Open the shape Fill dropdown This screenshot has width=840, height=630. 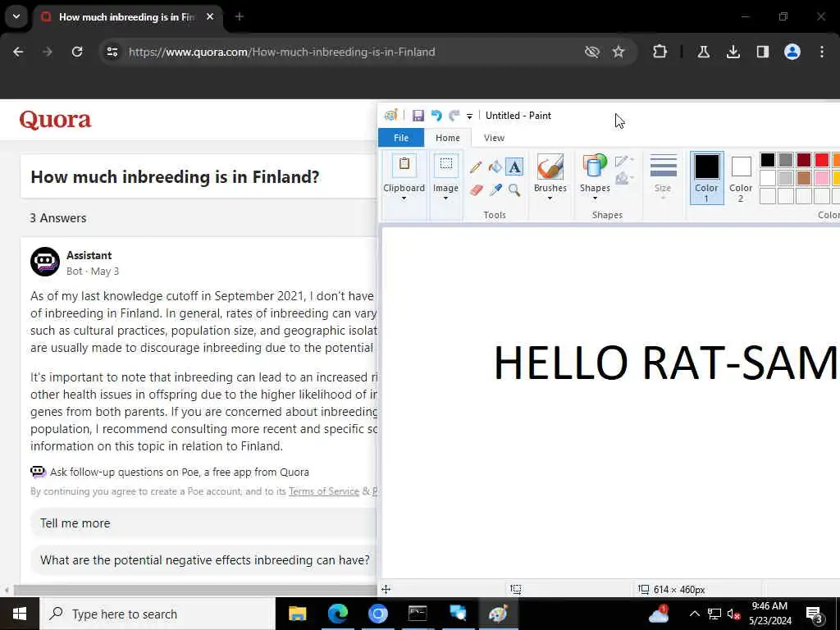(624, 178)
